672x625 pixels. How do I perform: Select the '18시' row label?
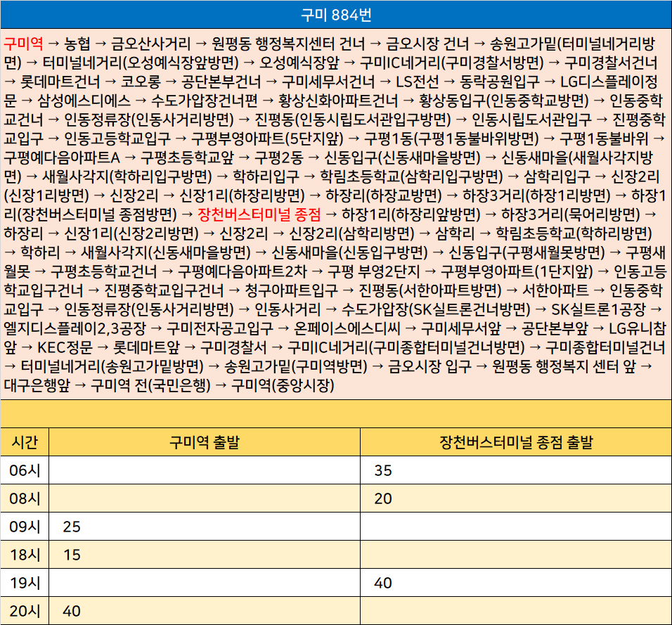pyautogui.click(x=25, y=555)
